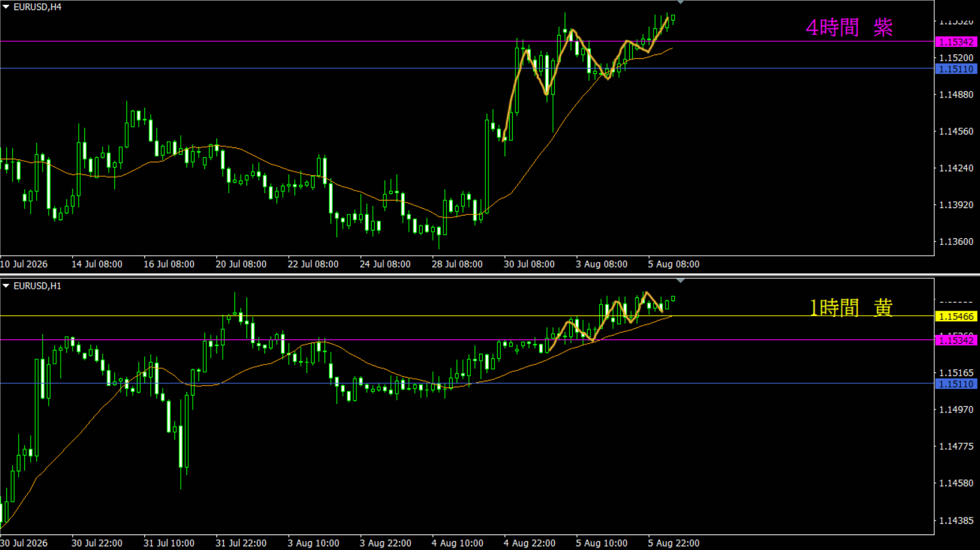This screenshot has height=550, width=980.
Task: Click the 1.15200 price on the H4 scale
Action: (956, 58)
